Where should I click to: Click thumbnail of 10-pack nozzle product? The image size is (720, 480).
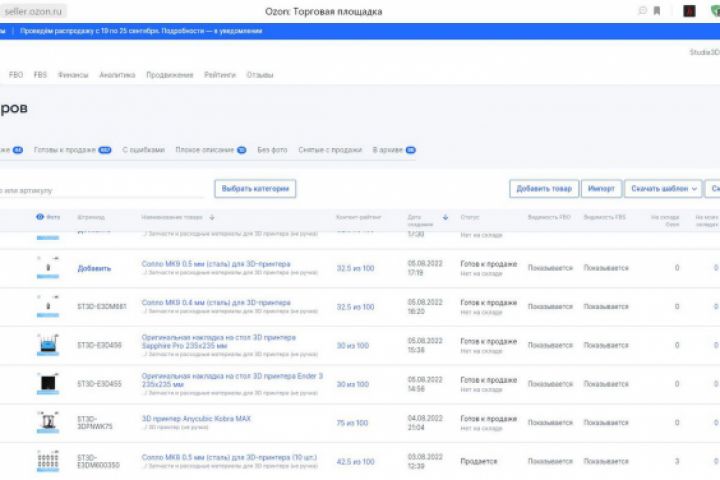48,461
